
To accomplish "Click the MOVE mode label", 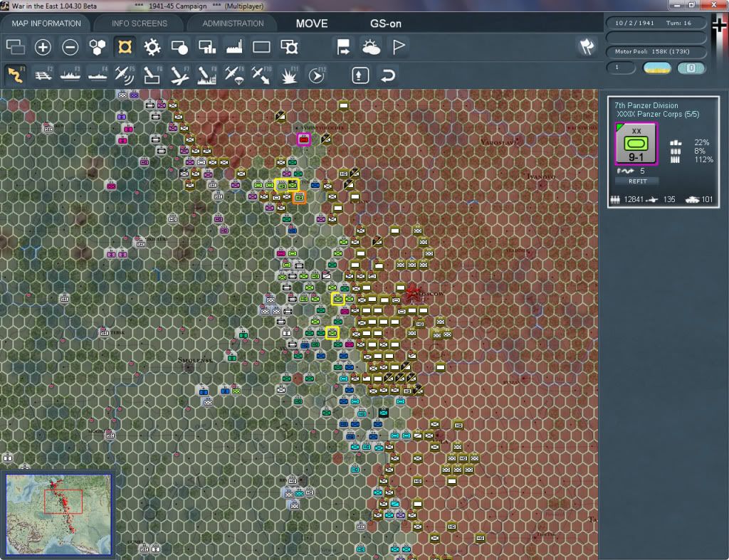I will (312, 23).
